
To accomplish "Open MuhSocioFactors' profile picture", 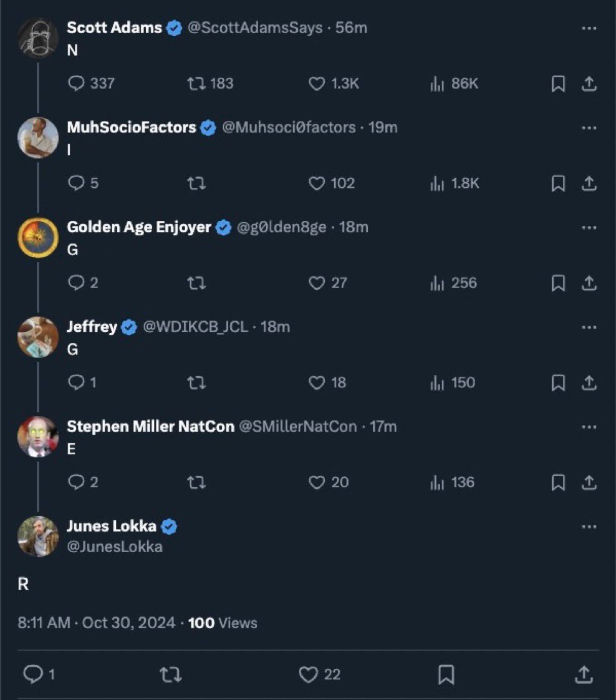I will click(38, 138).
